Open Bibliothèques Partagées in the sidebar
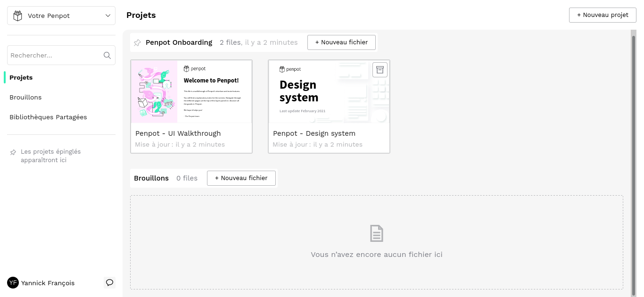Image resolution: width=644 pixels, height=297 pixels. 48,117
